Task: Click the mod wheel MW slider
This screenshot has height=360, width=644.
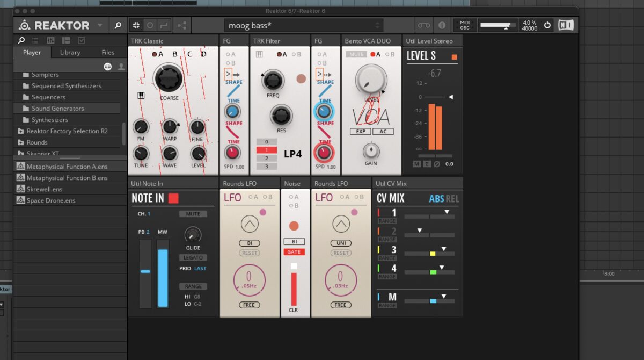Action: tap(163, 273)
